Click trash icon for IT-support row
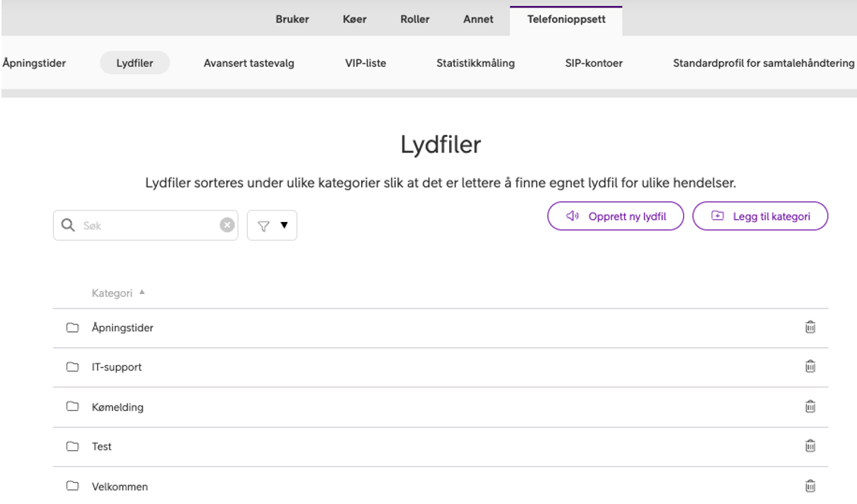Image resolution: width=857 pixels, height=504 pixels. 810,367
